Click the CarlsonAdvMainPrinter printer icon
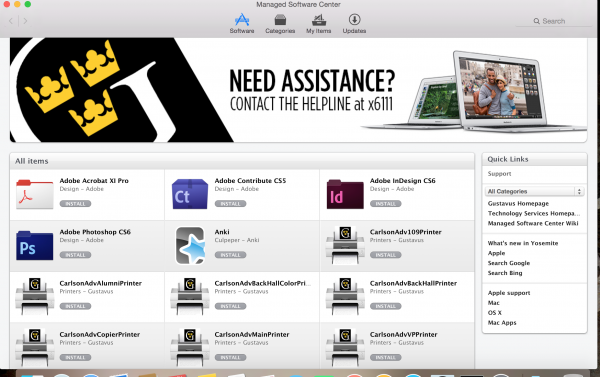 (x=190, y=348)
